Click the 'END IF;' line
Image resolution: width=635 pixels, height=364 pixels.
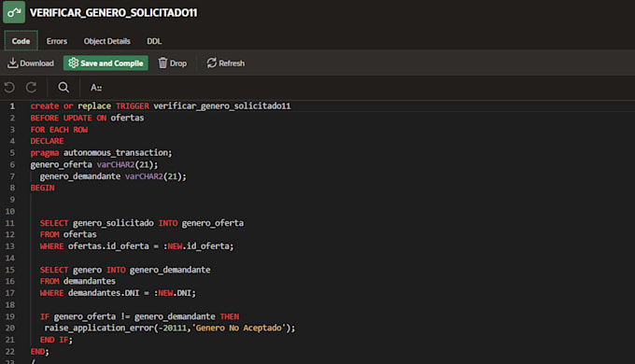(56, 340)
